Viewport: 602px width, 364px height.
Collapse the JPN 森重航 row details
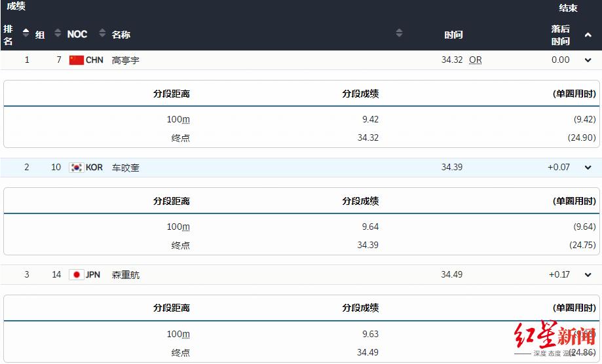(x=588, y=275)
